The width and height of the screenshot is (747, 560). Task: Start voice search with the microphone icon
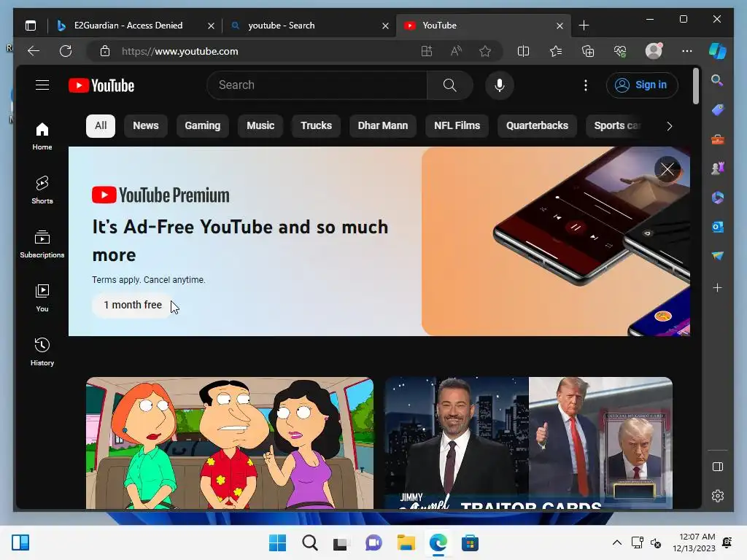coord(499,85)
